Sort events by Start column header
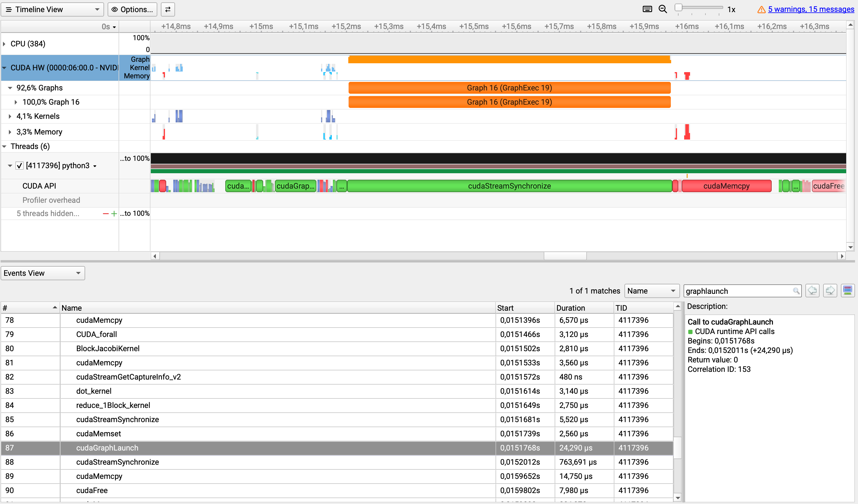The image size is (858, 504). pos(525,308)
